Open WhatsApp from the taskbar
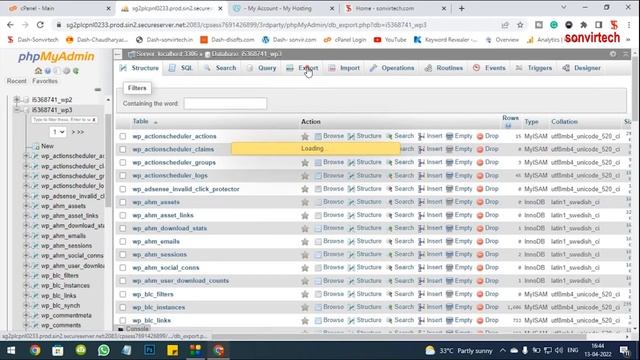This screenshot has width=640, height=360. [104, 350]
